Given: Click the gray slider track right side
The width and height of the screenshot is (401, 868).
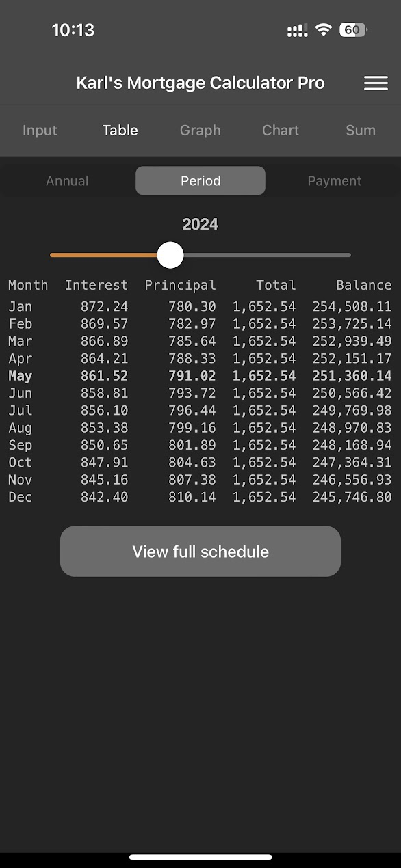Looking at the screenshot, I should click(267, 255).
